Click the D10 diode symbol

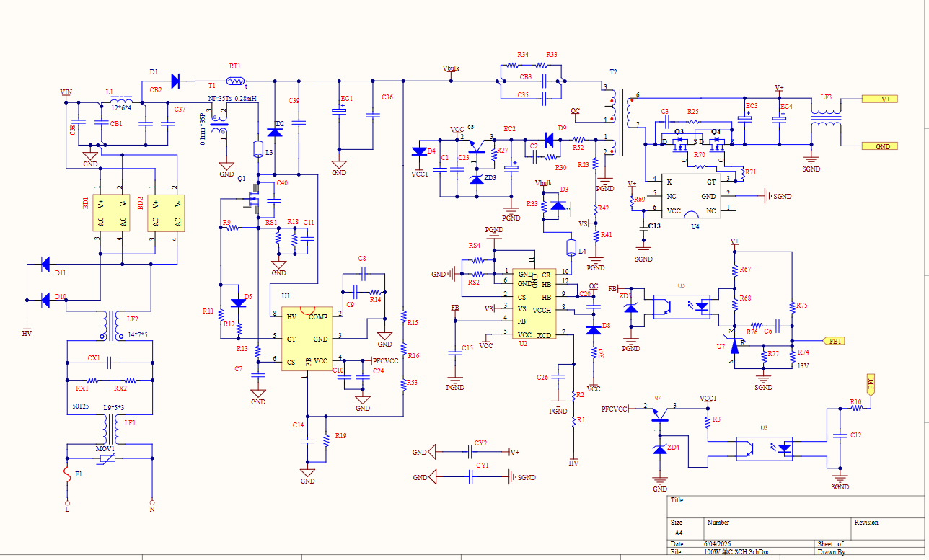(x=45, y=298)
